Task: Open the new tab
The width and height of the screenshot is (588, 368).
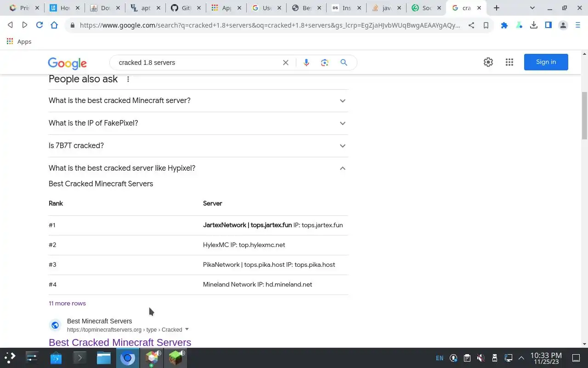Action: [497, 8]
